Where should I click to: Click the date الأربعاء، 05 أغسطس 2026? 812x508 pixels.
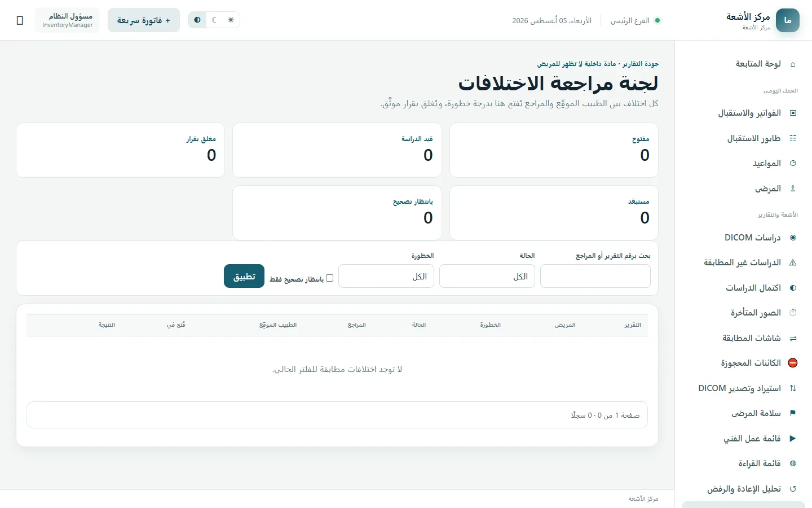552,20
